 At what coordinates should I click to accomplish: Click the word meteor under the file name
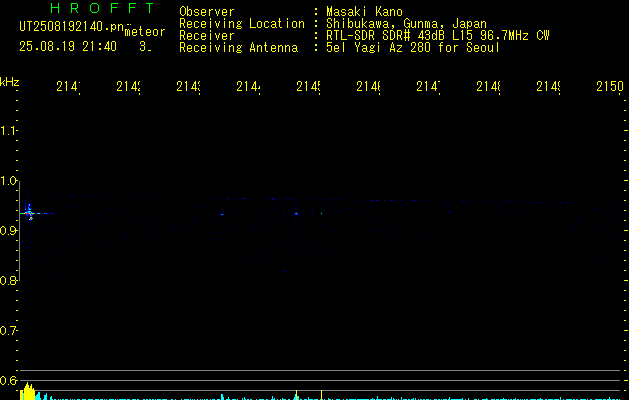pos(145,32)
